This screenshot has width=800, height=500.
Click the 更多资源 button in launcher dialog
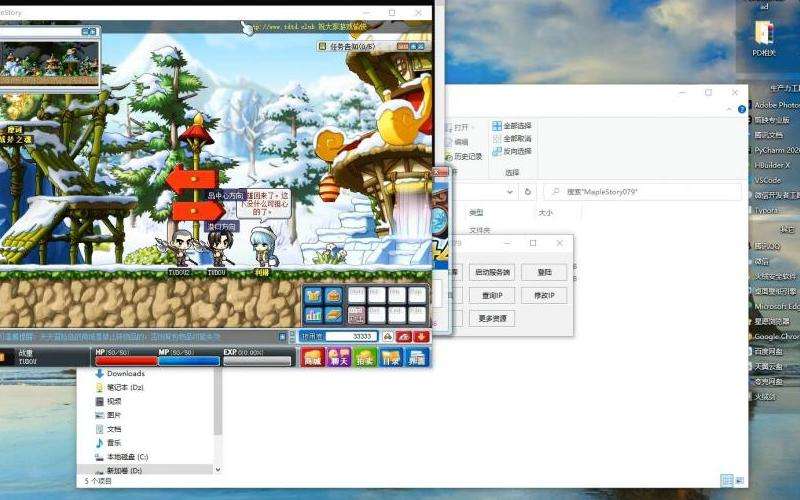(x=492, y=318)
